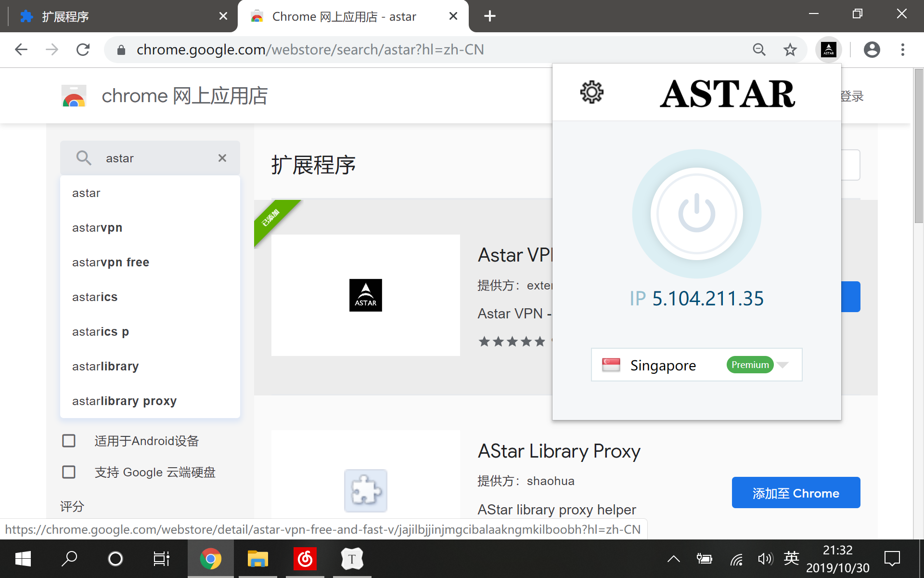Select the 'astarlibrary' suggestion
This screenshot has height=578, width=924.
150,367
